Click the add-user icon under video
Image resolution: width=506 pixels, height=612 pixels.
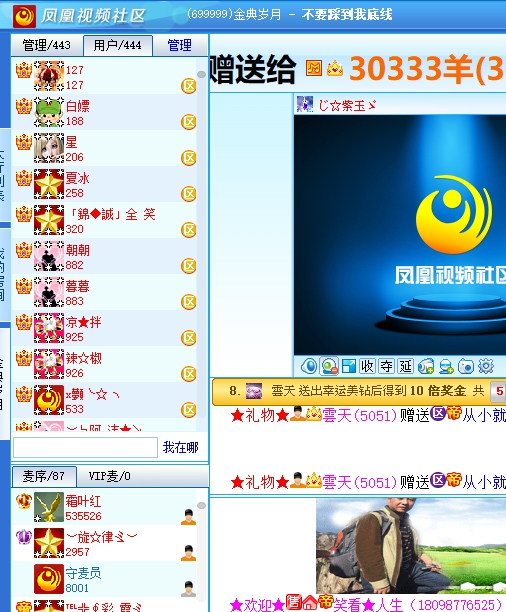pyautogui.click(x=446, y=366)
